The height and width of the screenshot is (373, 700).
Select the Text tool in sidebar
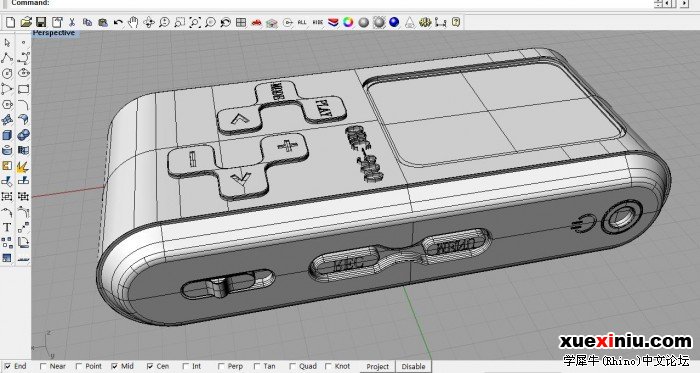pos(7,227)
